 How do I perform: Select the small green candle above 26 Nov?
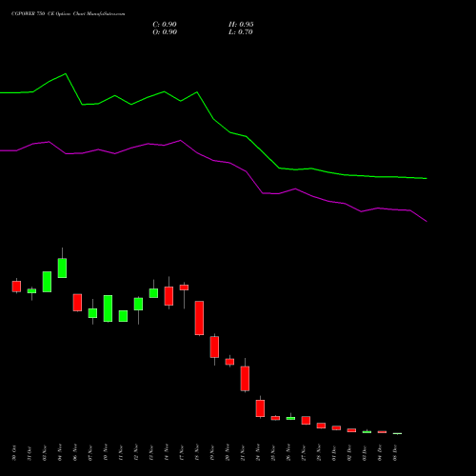point(290,418)
